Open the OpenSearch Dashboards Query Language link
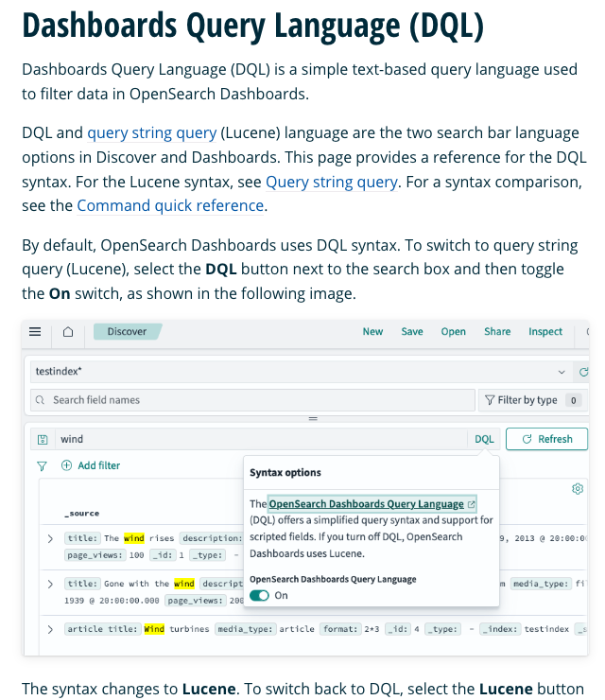The image size is (605, 700). coord(366,504)
